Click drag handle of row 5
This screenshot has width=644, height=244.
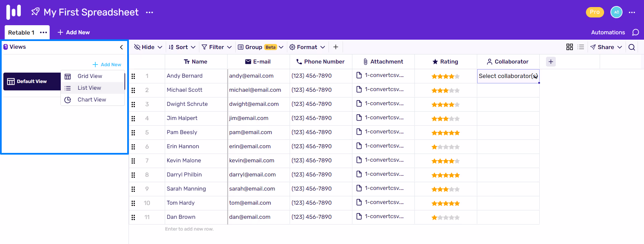pyautogui.click(x=133, y=133)
